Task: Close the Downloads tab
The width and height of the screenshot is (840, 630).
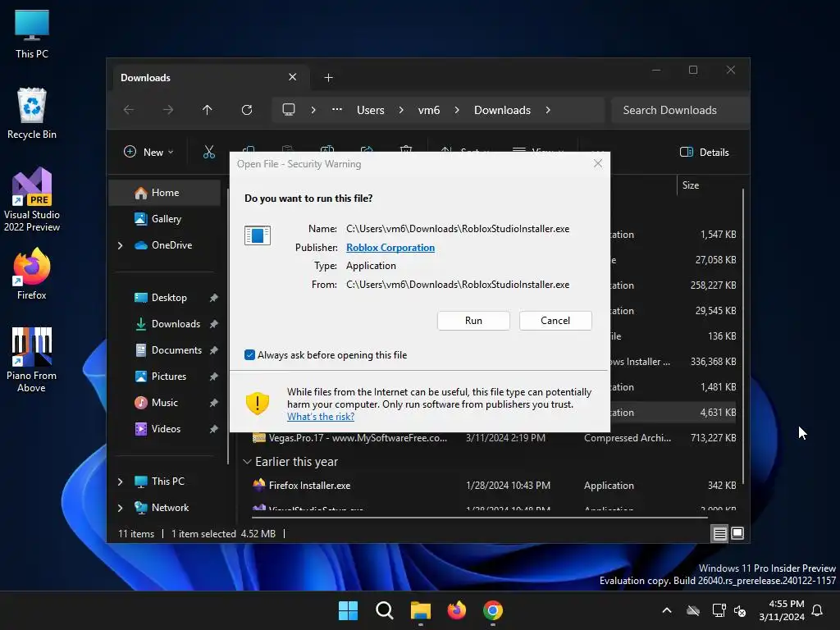Action: pyautogui.click(x=293, y=77)
